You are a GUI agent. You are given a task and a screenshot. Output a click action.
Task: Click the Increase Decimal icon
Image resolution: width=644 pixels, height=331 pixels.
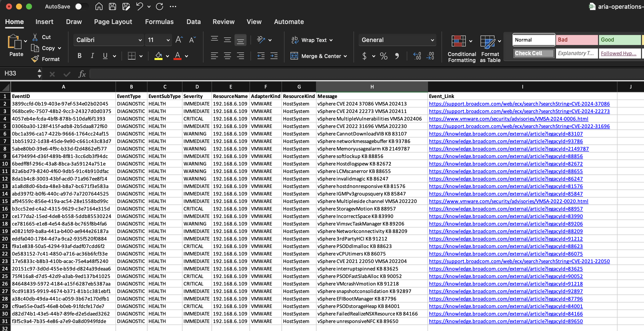[x=417, y=56]
